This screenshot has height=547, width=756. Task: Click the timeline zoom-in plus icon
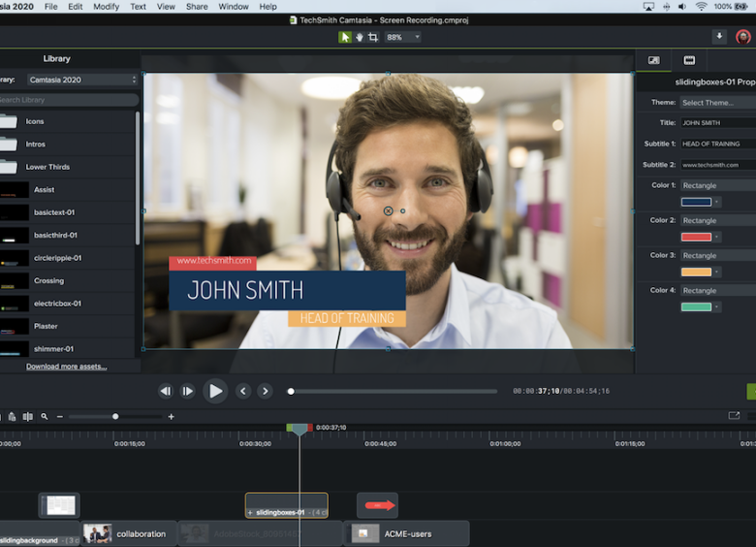(172, 417)
